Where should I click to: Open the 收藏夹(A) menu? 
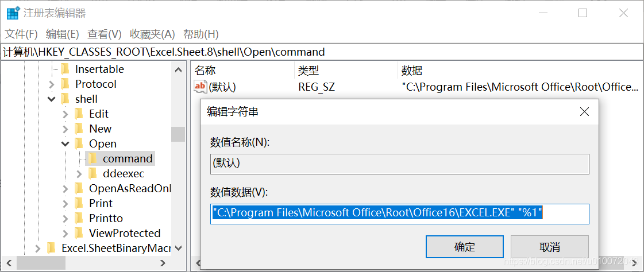[x=152, y=34]
